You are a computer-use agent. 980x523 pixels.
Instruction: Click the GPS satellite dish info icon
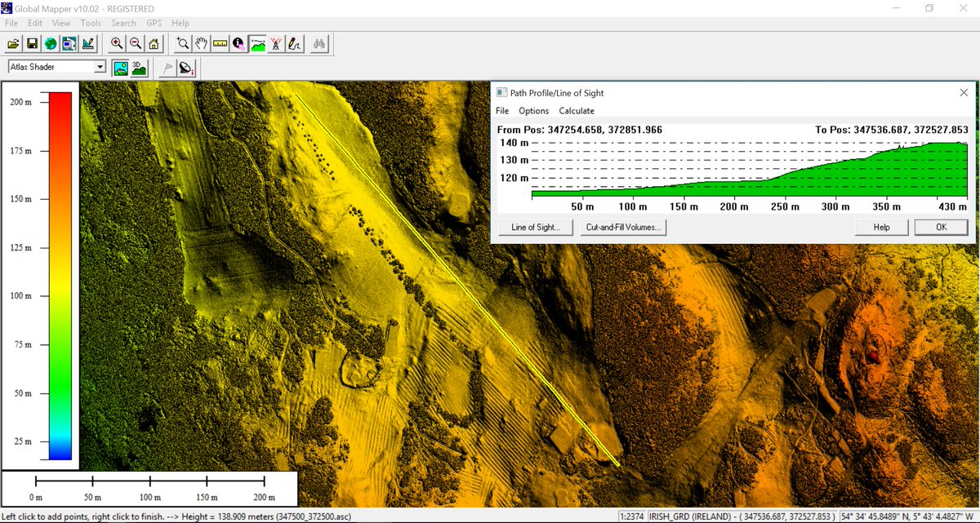point(186,68)
